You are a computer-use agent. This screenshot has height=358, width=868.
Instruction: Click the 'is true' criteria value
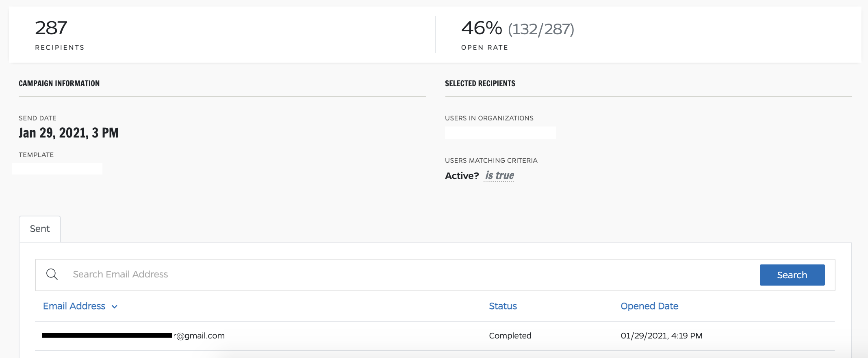499,176
